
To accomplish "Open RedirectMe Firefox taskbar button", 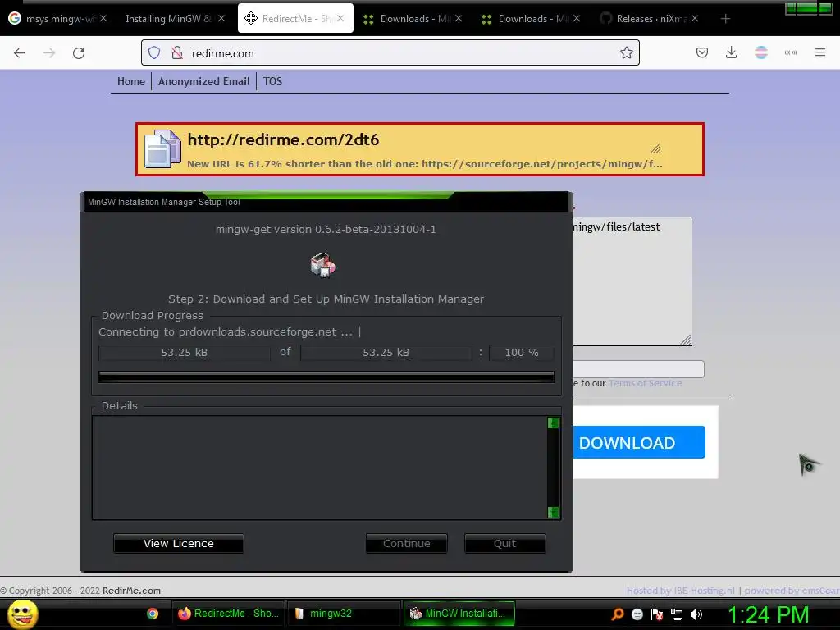I will click(x=228, y=614).
